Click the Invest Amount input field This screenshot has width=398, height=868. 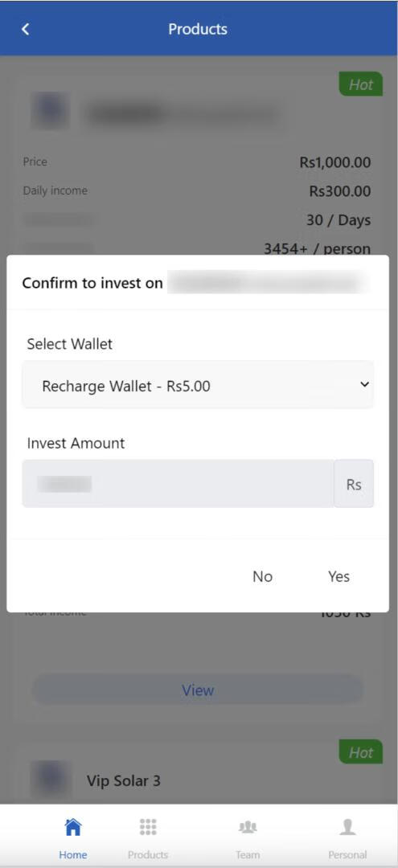[178, 484]
